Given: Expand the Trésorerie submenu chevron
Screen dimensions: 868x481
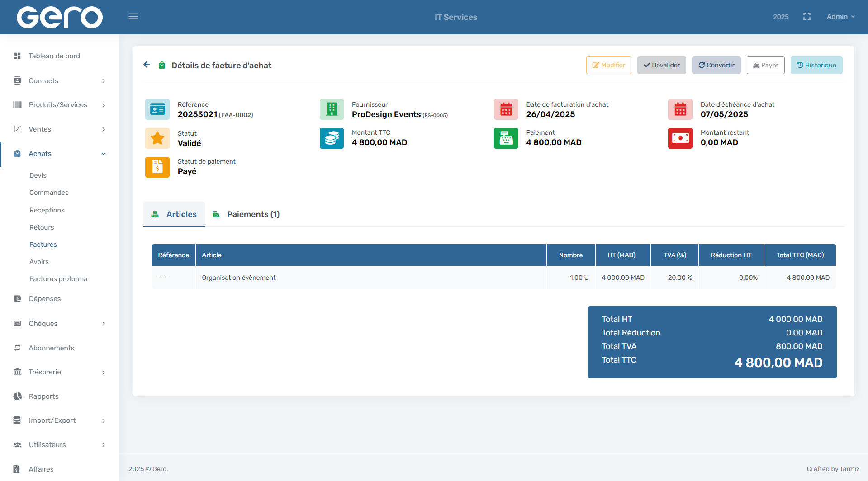Looking at the screenshot, I should click(104, 373).
